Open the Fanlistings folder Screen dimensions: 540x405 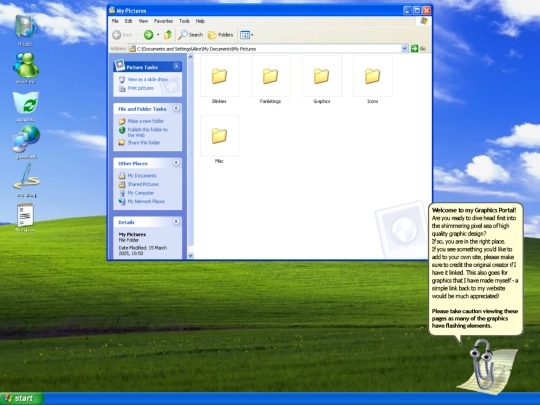(x=270, y=80)
